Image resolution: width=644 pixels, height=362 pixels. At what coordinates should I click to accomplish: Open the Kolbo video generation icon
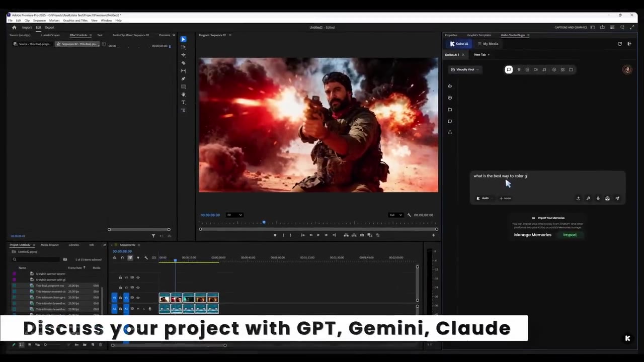tap(535, 69)
